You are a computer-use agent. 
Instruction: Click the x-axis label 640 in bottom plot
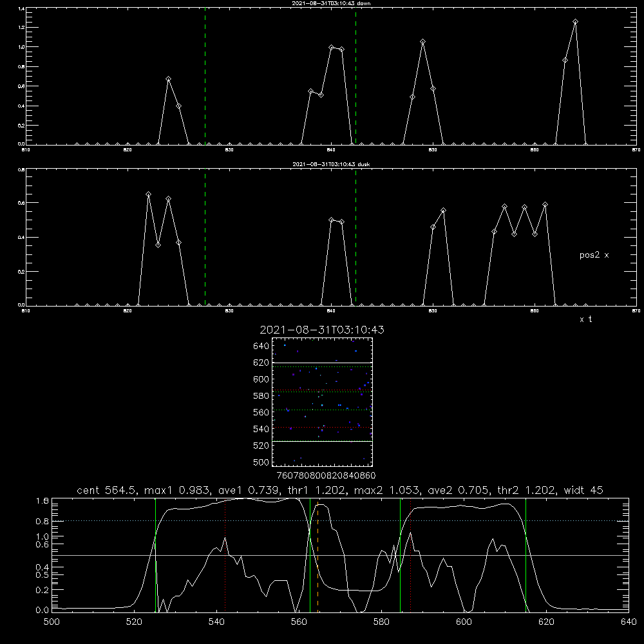click(629, 622)
